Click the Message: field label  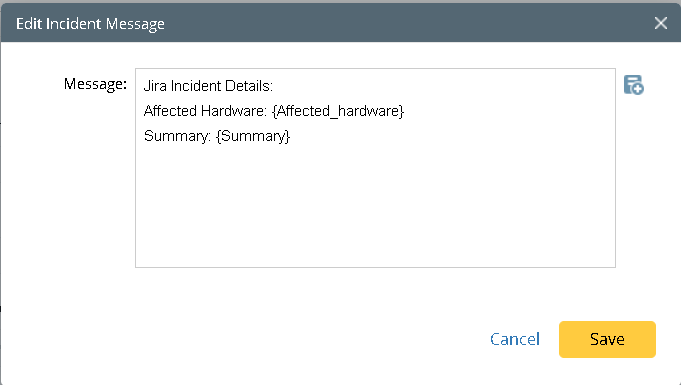(x=95, y=83)
